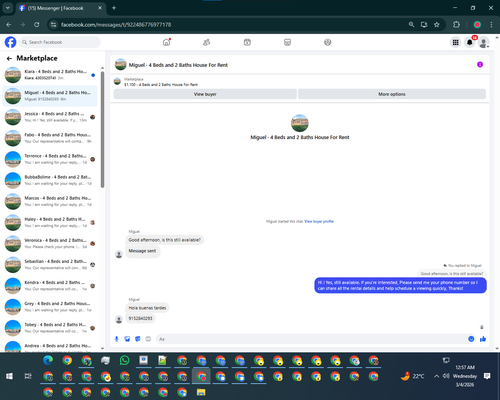Click the listing thumbnail in chat center
This screenshot has width=500, height=400.
pyautogui.click(x=300, y=123)
